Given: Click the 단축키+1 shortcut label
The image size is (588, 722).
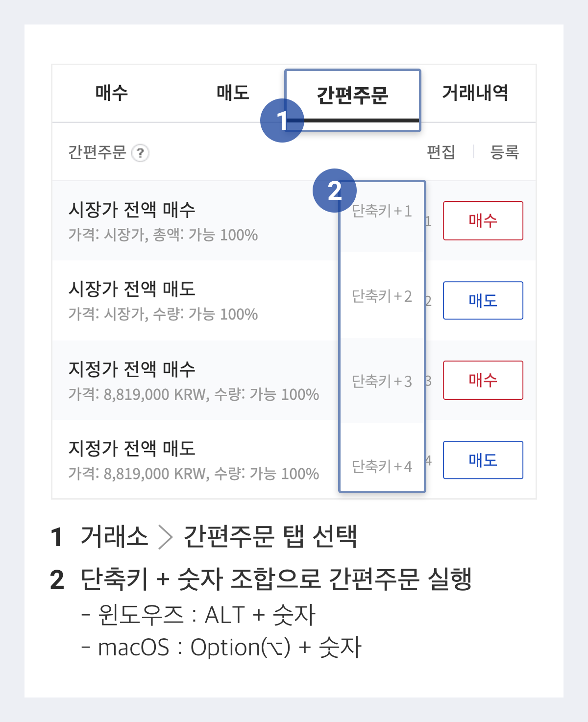Looking at the screenshot, I should 381,211.
